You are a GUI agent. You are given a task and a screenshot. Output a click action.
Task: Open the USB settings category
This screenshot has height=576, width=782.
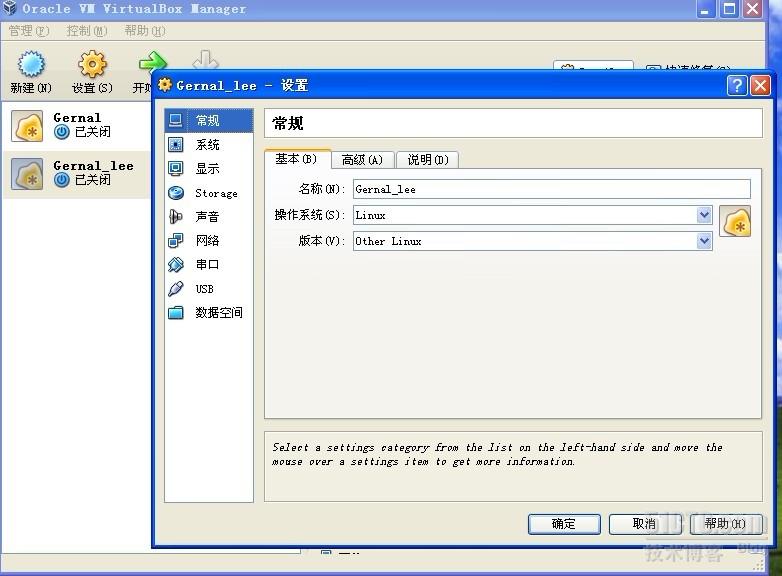click(x=209, y=288)
